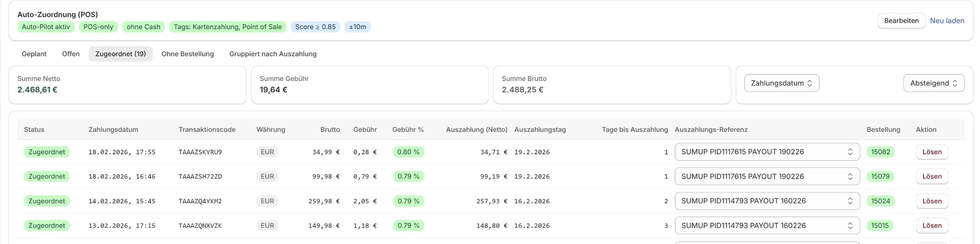The width and height of the screenshot is (980, 244).
Task: Expand payout reference dropdown for transaction TAAAZQNXVZK
Action: pos(767,225)
